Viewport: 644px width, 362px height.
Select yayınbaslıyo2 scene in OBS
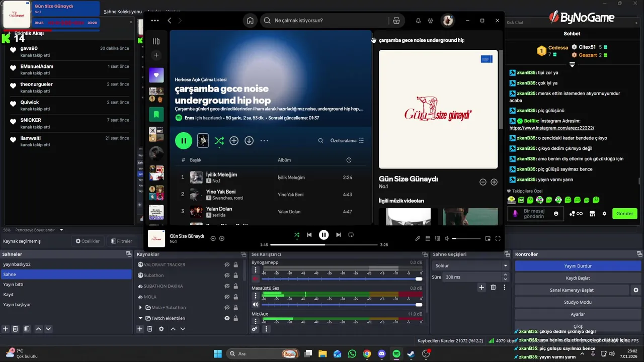66,264
